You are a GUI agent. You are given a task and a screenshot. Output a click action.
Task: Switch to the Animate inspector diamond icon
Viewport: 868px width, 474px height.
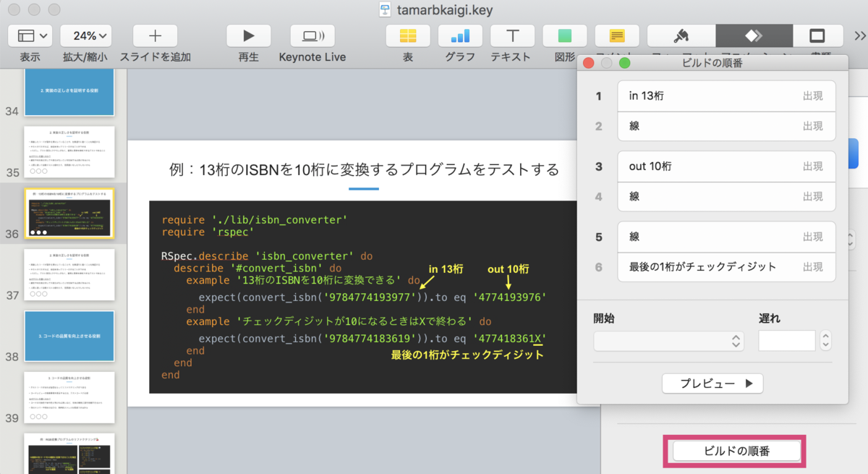pos(754,35)
